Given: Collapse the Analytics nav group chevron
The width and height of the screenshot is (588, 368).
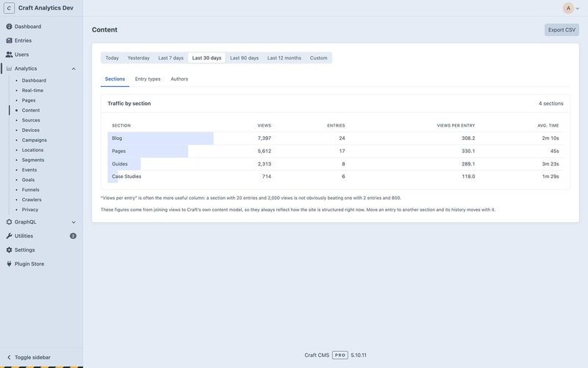Looking at the screenshot, I should pyautogui.click(x=73, y=68).
